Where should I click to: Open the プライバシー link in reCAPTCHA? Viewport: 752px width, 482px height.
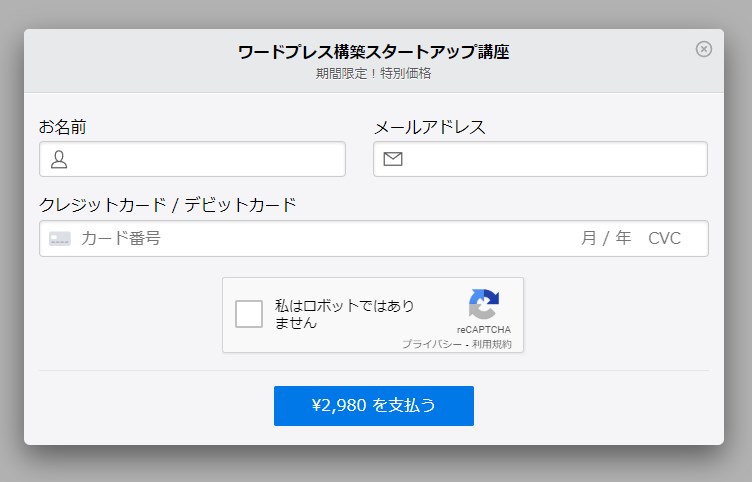pyautogui.click(x=432, y=344)
